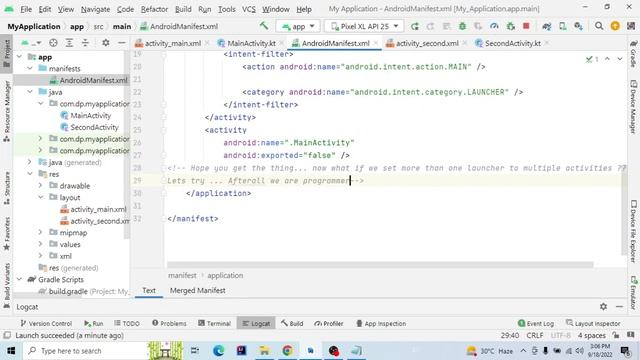Click the Debug app bug icon
Viewport: 640px width, 360px height.
tap(462, 26)
